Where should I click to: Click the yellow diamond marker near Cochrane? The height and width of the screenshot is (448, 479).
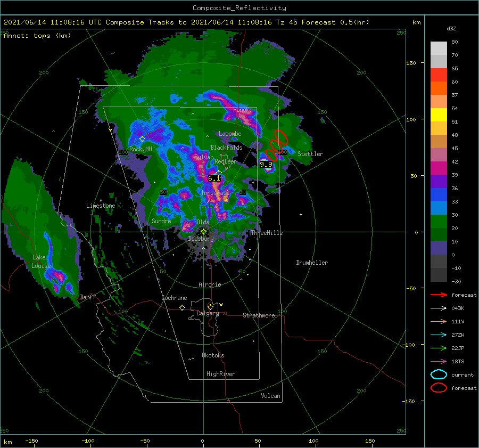click(x=182, y=307)
